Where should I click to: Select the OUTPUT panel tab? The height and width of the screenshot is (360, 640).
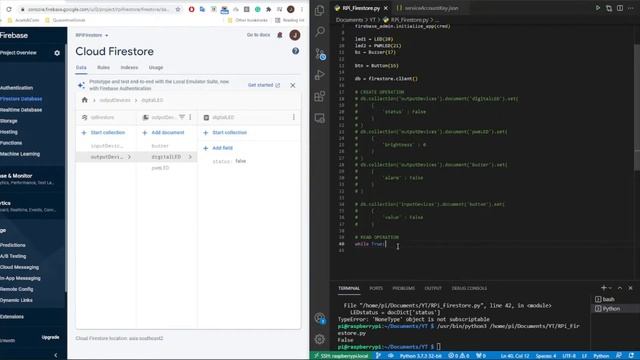click(x=433, y=288)
